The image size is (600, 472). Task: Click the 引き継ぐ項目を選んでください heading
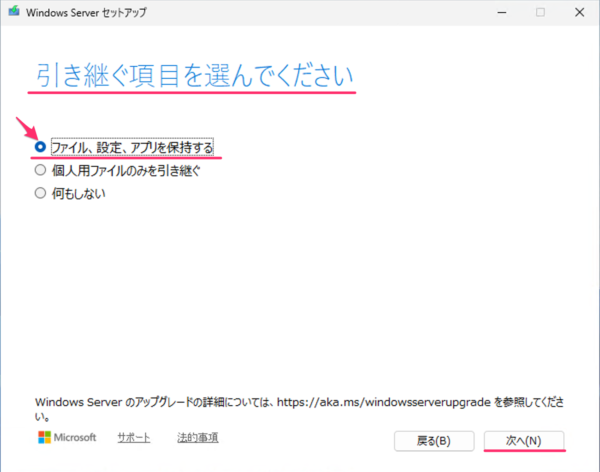click(x=194, y=75)
